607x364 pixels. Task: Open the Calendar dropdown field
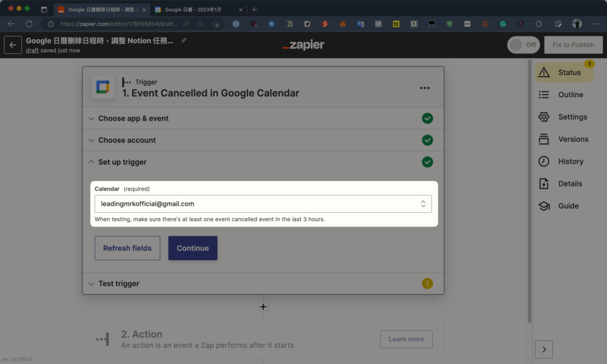point(263,204)
